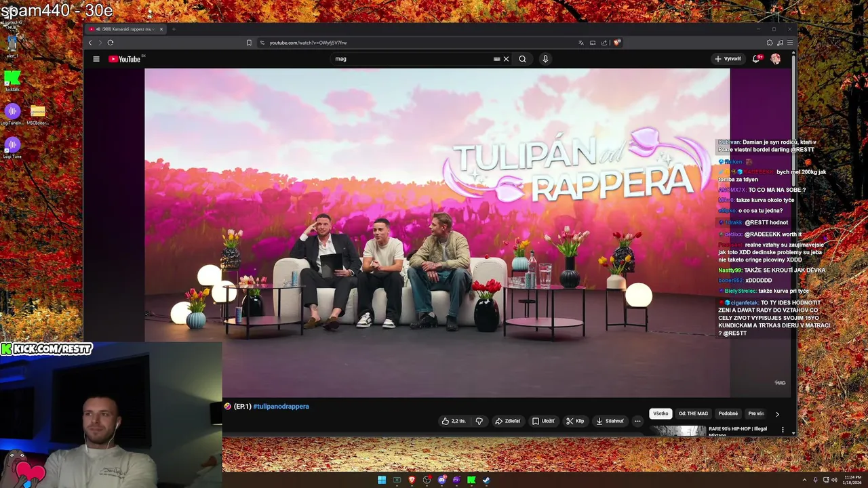Open Discord from the taskbar
Viewport: 868px width, 488px height.
pos(441,480)
